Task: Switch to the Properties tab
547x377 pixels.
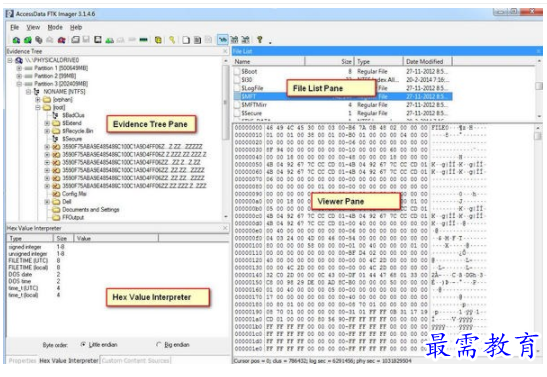Action: (22, 360)
